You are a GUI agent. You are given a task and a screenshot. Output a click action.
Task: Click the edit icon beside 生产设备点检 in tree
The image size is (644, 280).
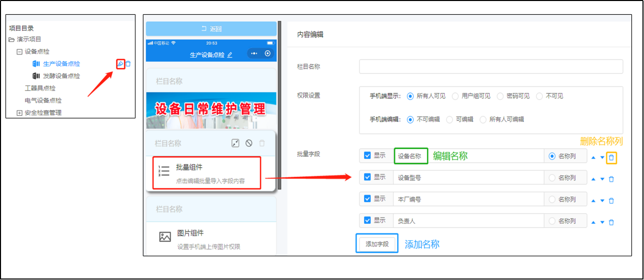point(120,64)
